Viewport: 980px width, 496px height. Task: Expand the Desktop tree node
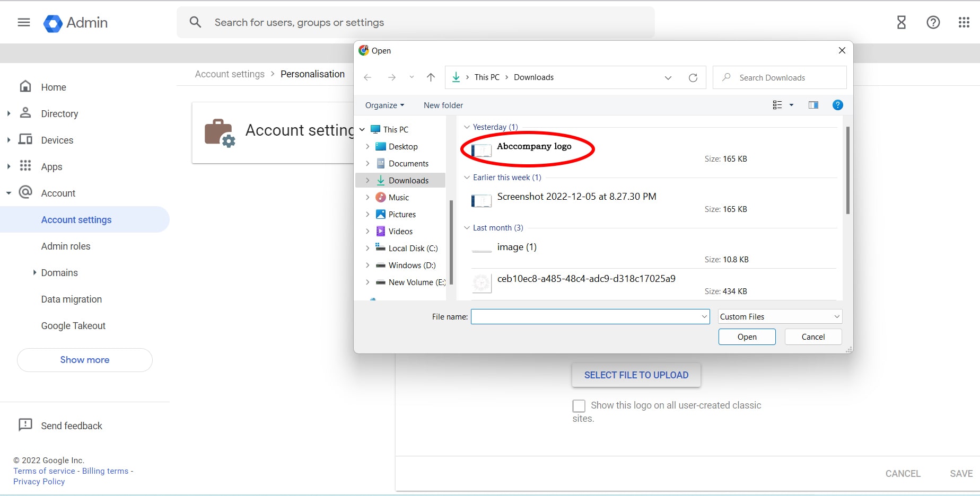tap(367, 146)
